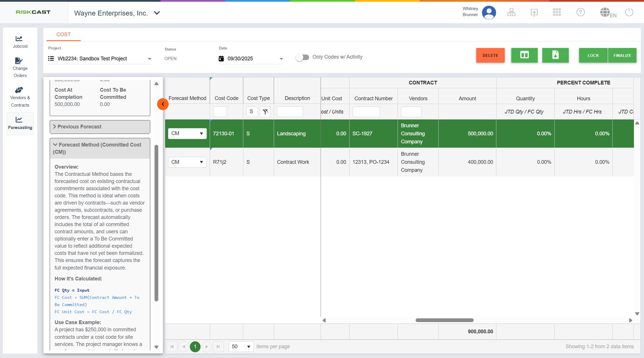Go to Vendors & Contracts section
This screenshot has width=644, height=358.
[20, 97]
